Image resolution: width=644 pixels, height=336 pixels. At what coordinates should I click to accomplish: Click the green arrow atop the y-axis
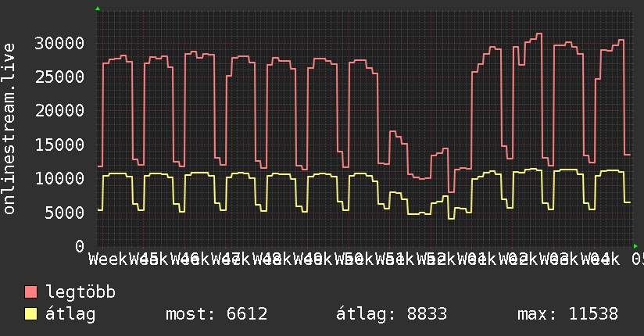coord(98,9)
